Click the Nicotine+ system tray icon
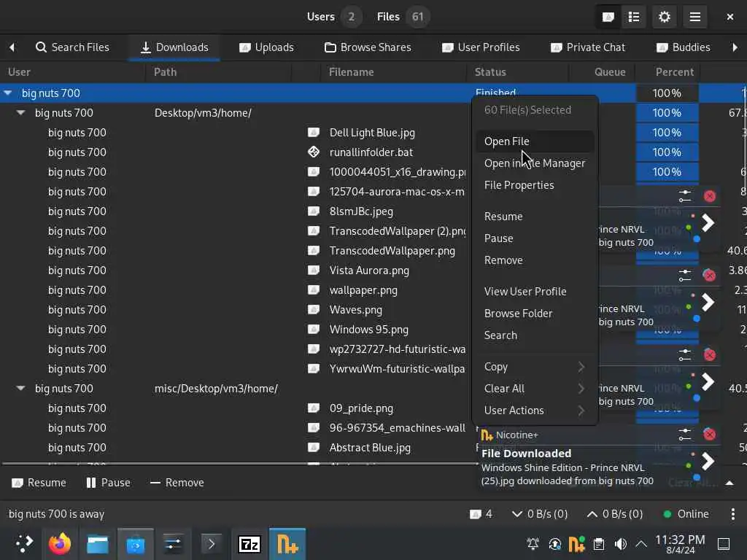The image size is (747, 560). [576, 544]
